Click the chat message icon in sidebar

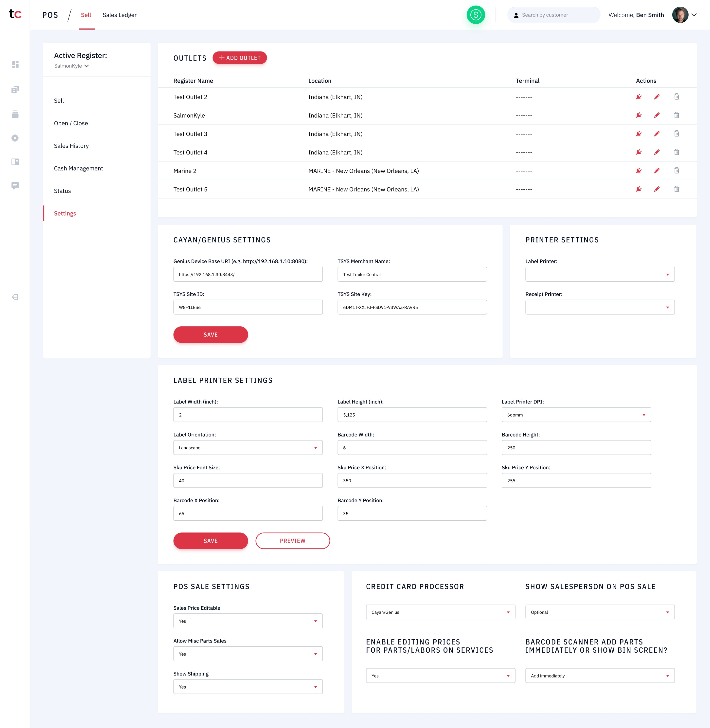(x=15, y=186)
